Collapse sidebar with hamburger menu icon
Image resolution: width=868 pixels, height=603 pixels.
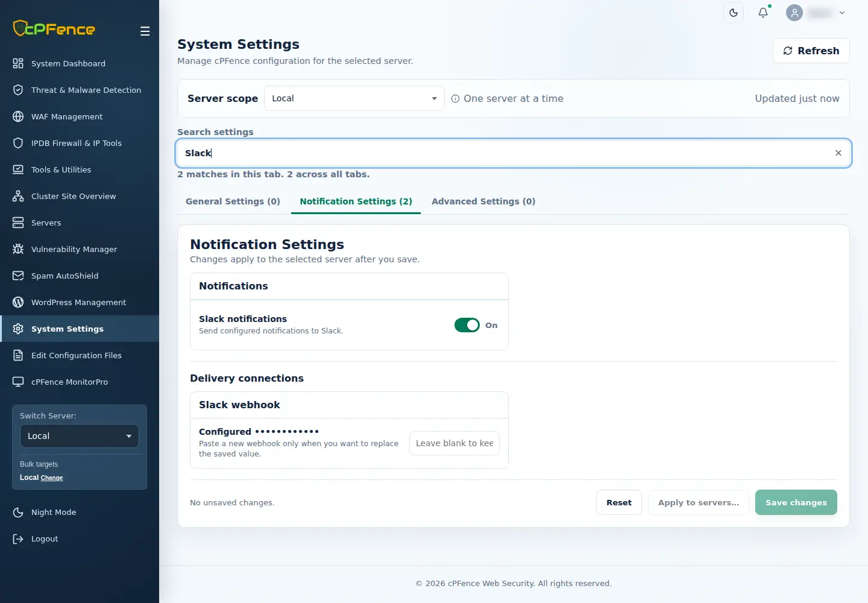145,31
